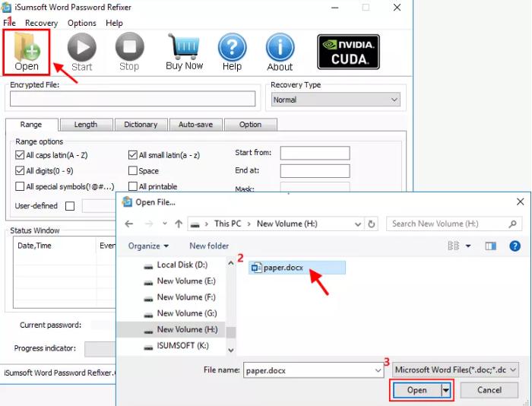Image resolution: width=532 pixels, height=406 pixels.
Task: Click the NVIDIA CUDA logo
Action: [348, 52]
